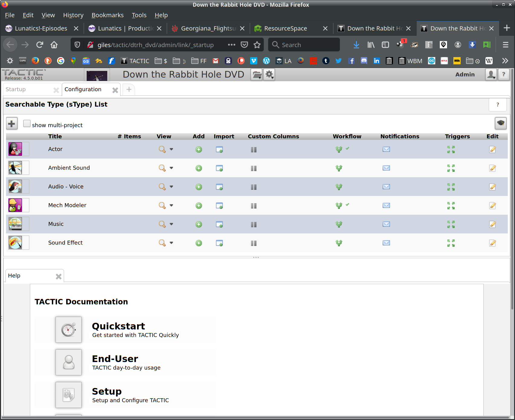Expand the View dropdown arrow for Music
This screenshot has width=515, height=420.
pyautogui.click(x=171, y=224)
